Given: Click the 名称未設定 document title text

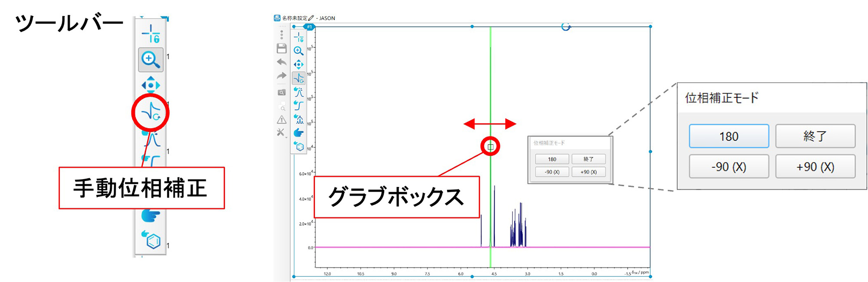Looking at the screenshot, I should point(295,18).
